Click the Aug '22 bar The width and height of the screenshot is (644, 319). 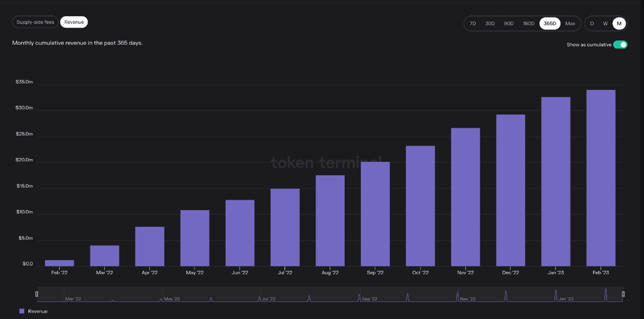click(330, 221)
